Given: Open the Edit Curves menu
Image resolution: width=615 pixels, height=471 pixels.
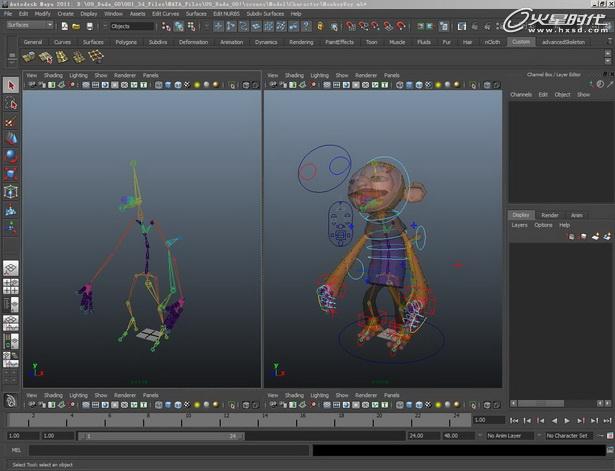Looking at the screenshot, I should click(x=166, y=14).
